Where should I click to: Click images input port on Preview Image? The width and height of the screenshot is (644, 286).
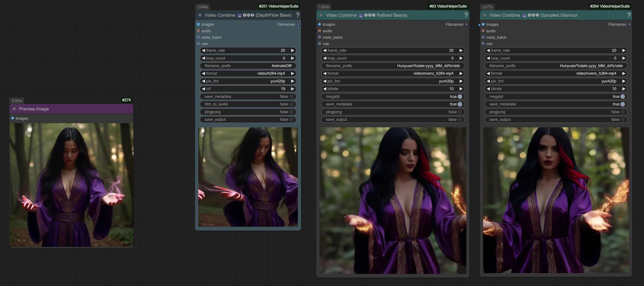click(x=13, y=118)
